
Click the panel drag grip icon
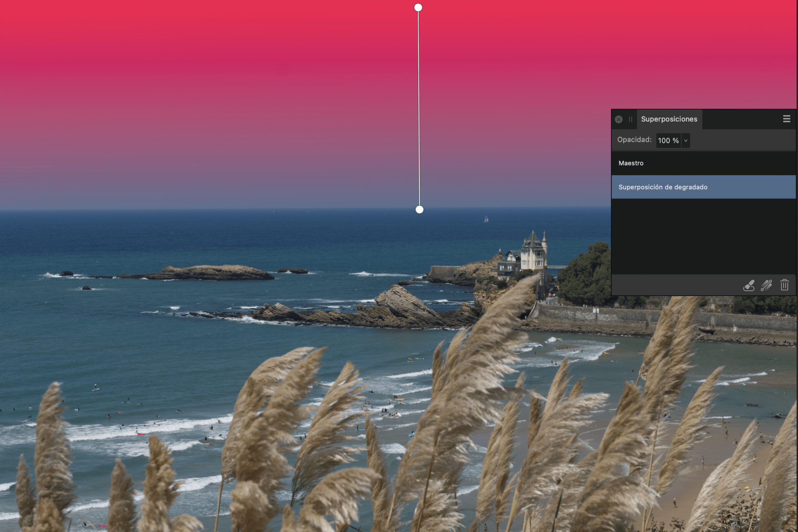pyautogui.click(x=631, y=120)
